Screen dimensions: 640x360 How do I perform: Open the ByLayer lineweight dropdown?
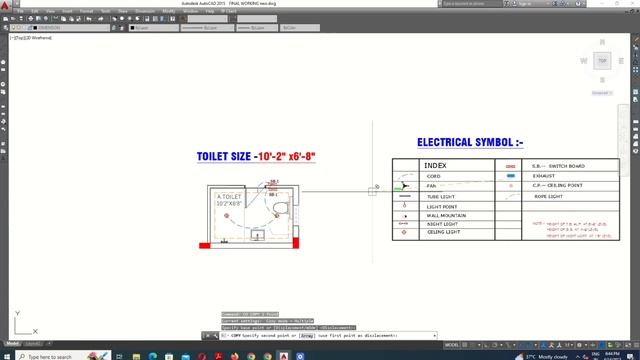tap(257, 28)
